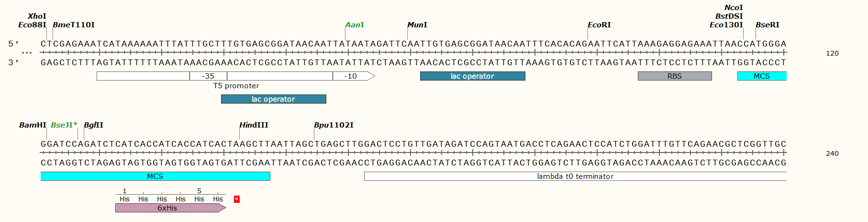
Task: Select the green BseJI* enzyme label
Action: pos(64,125)
